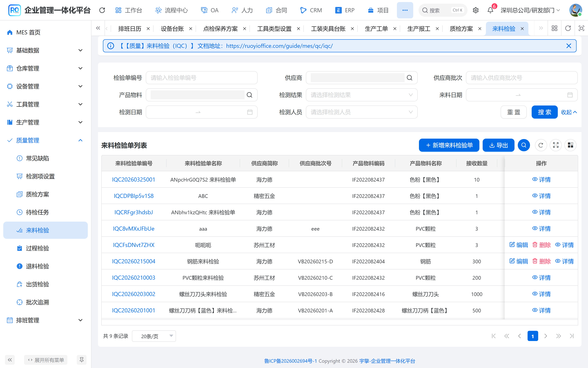Expand the 仓库管理 menu

[x=46, y=68]
